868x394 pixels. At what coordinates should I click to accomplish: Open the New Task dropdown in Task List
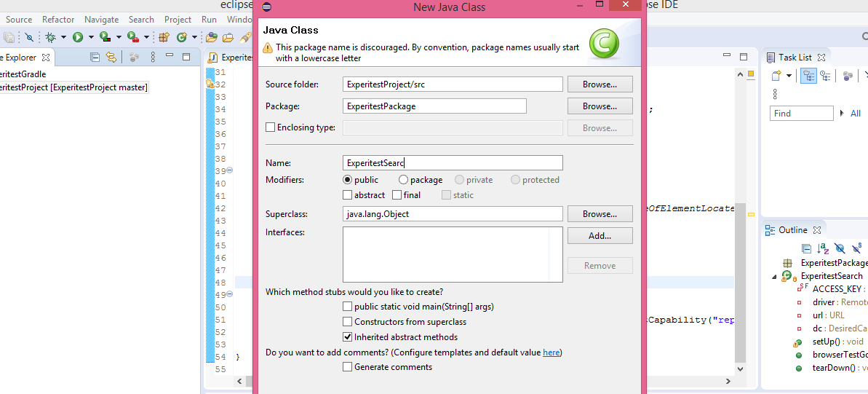click(789, 76)
